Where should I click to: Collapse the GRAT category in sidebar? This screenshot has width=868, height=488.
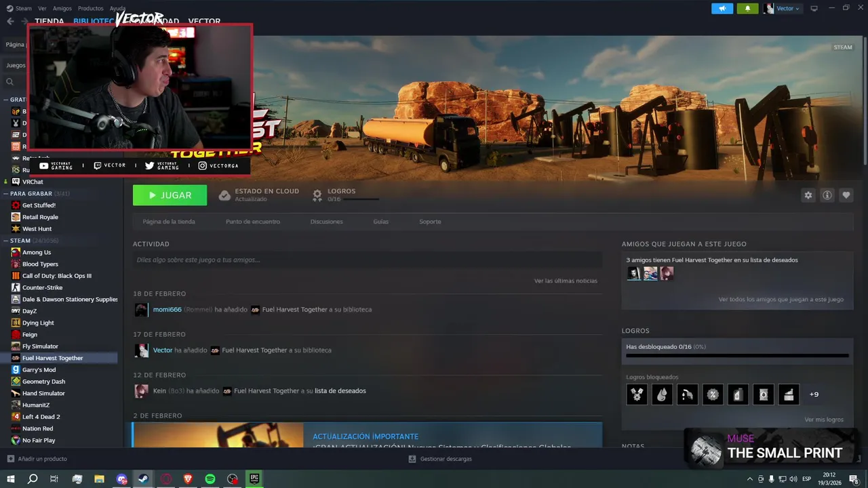pyautogui.click(x=5, y=100)
